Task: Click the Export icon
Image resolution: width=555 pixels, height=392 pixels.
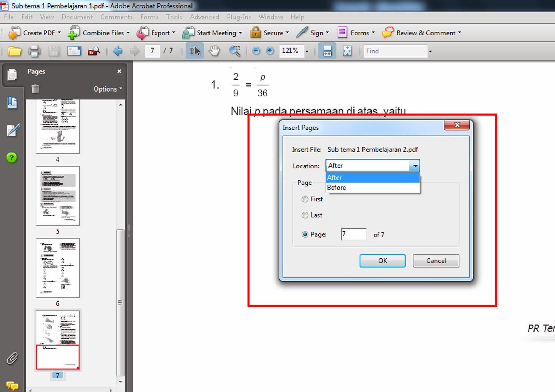Action: 143,33
